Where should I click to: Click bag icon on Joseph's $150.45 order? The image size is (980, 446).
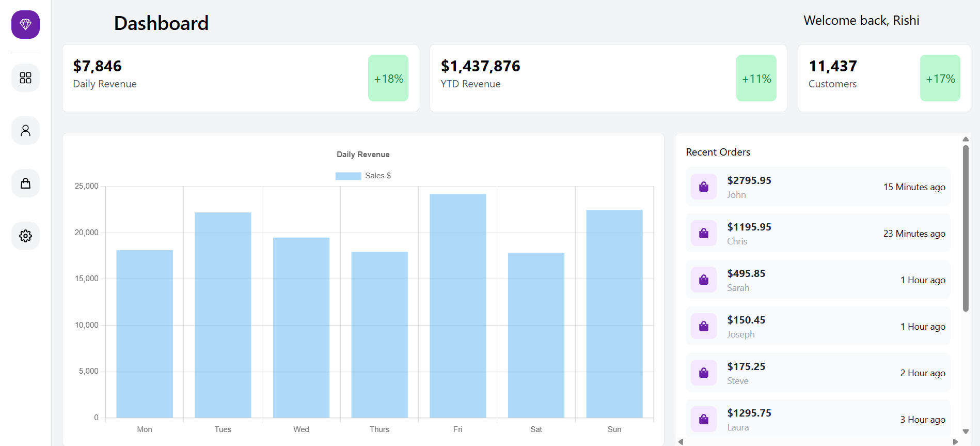pos(704,326)
